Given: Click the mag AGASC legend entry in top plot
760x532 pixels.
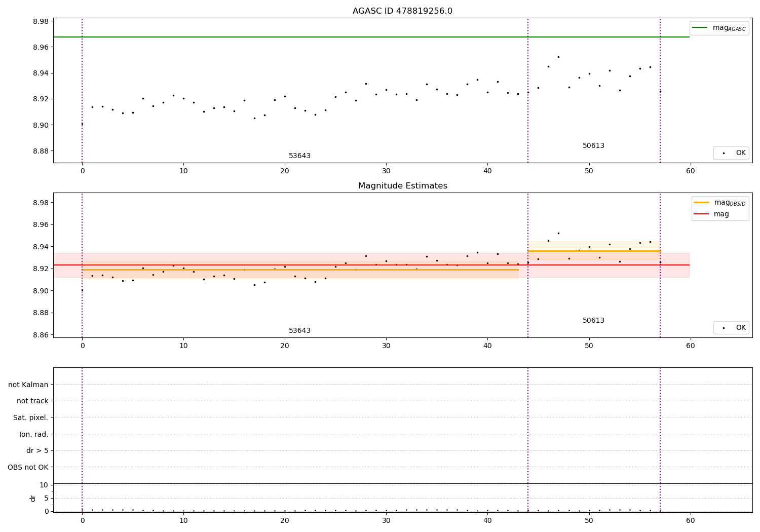Looking at the screenshot, I should pos(719,28).
